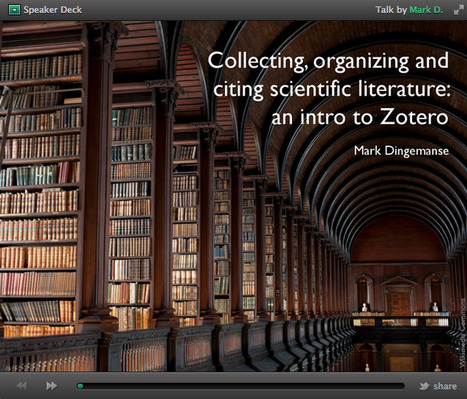Screen dimensions: 467x399
Task: Click the Speaker Deck logo icon
Action: coord(14,10)
